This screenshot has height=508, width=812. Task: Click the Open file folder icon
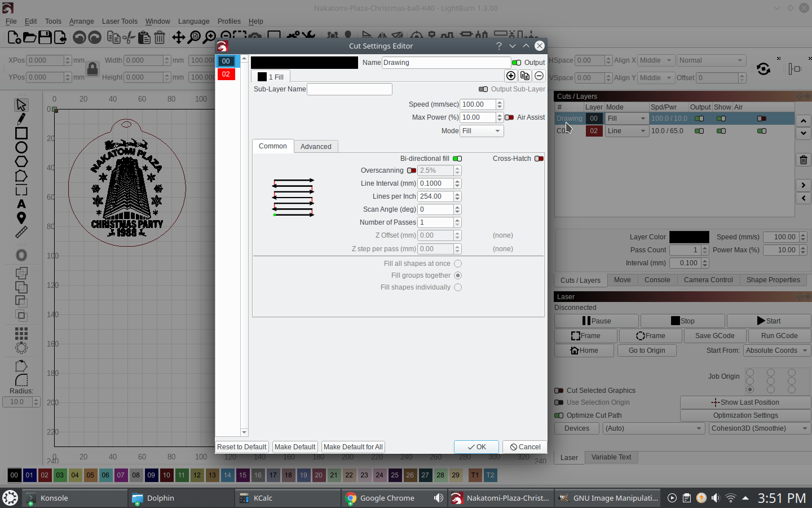[x=29, y=38]
